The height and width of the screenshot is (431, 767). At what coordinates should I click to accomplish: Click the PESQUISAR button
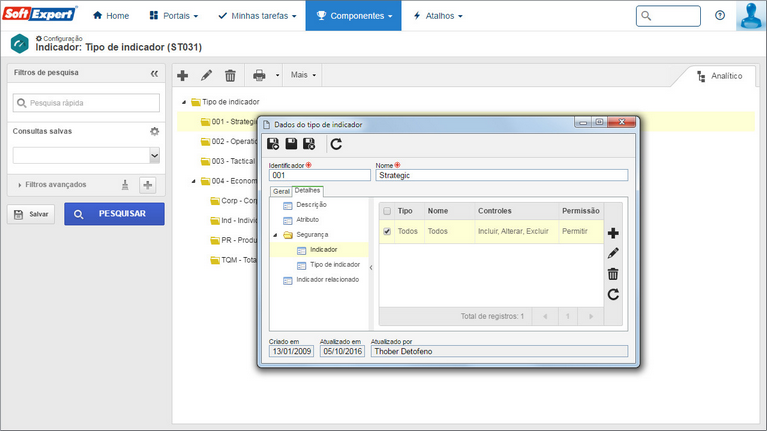(x=114, y=214)
